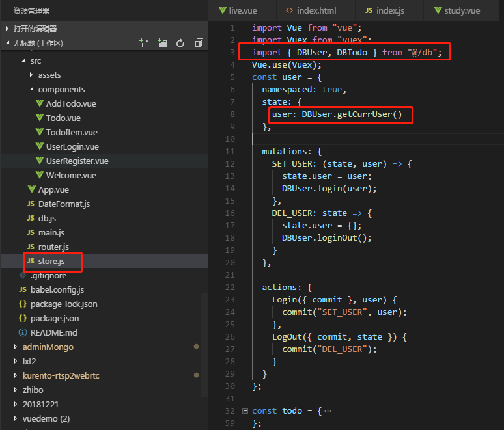This screenshot has height=430, width=504.
Task: Click the New File icon in explorer
Action: (144, 43)
